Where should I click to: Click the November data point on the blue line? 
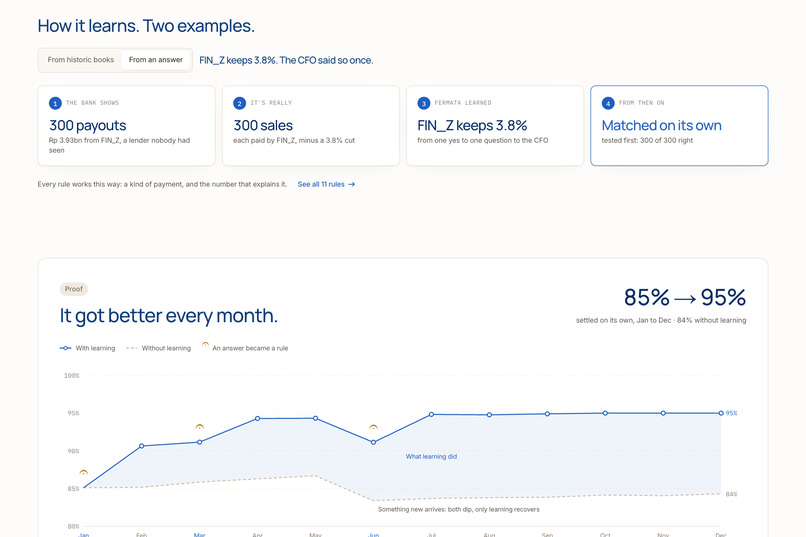click(663, 413)
